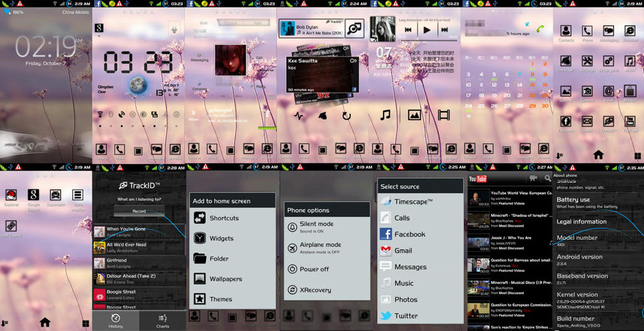Tap the Google voice search microphone
Image resolution: width=644 pixels, height=331 pixels.
[174, 28]
